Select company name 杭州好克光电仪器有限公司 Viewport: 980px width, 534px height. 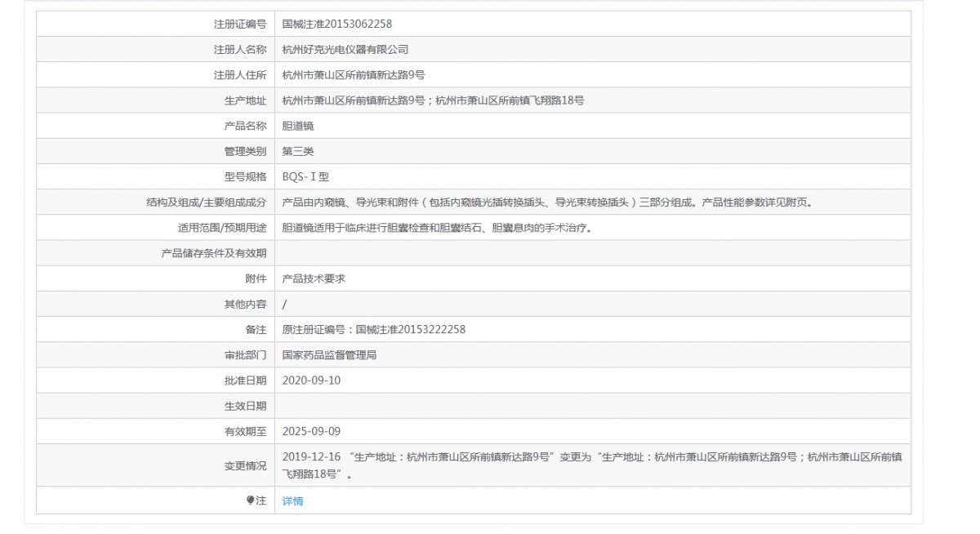[x=345, y=50]
